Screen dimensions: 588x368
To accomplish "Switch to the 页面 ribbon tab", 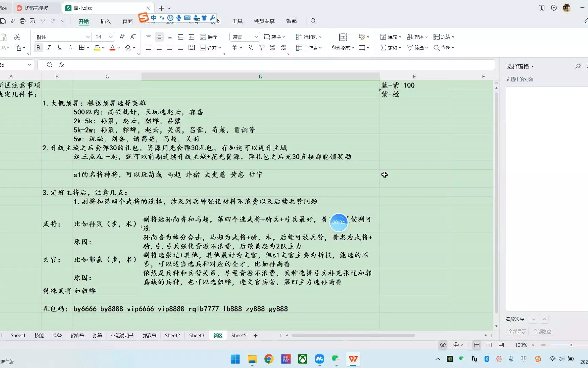I will tap(128, 21).
